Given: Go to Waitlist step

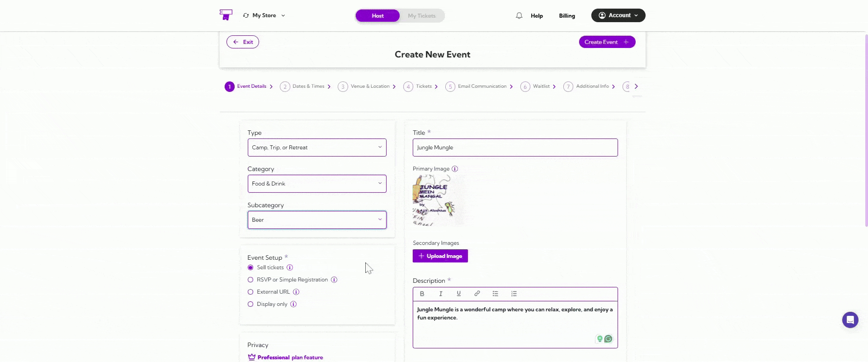Looking at the screenshot, I should [538, 86].
